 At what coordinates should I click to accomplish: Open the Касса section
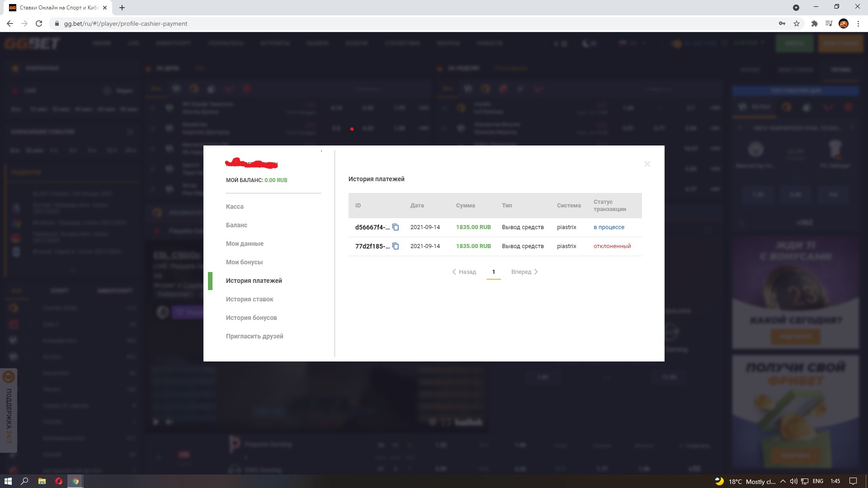235,206
